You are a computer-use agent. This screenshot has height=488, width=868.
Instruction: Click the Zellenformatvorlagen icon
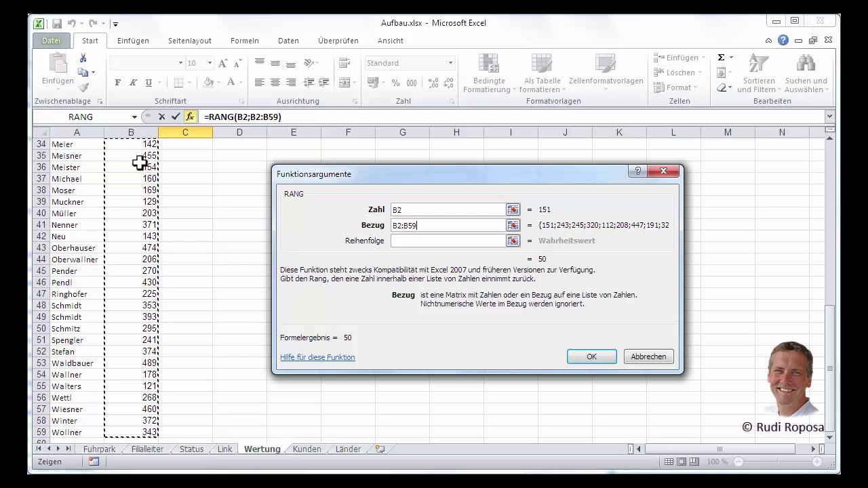[605, 64]
